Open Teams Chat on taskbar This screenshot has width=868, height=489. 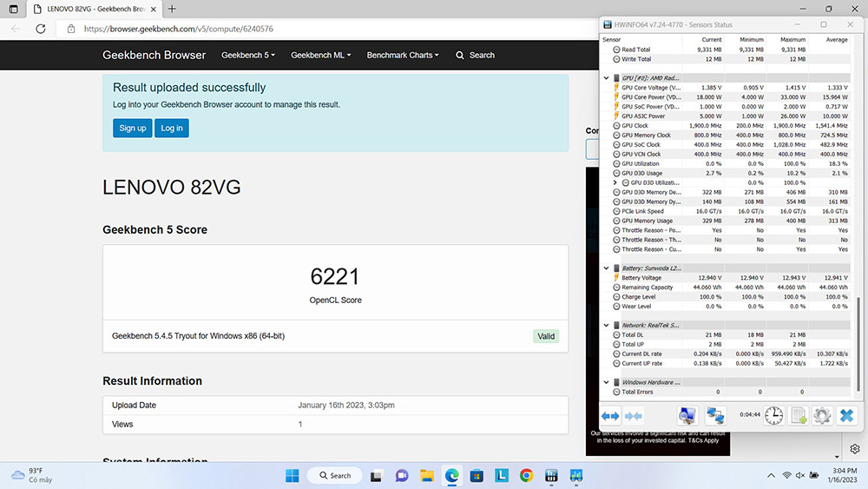(x=402, y=475)
